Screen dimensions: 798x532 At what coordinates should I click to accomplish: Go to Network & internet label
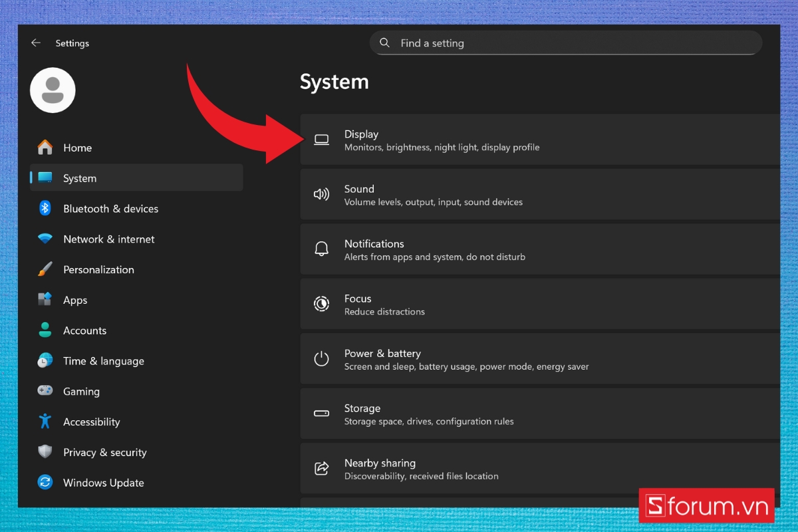pyautogui.click(x=108, y=239)
